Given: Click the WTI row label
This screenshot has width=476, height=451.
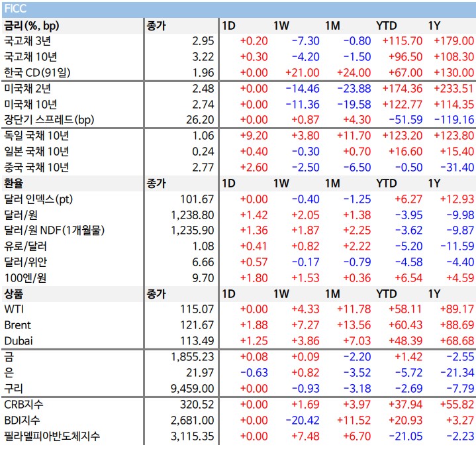Looking at the screenshot, I should (x=14, y=309).
